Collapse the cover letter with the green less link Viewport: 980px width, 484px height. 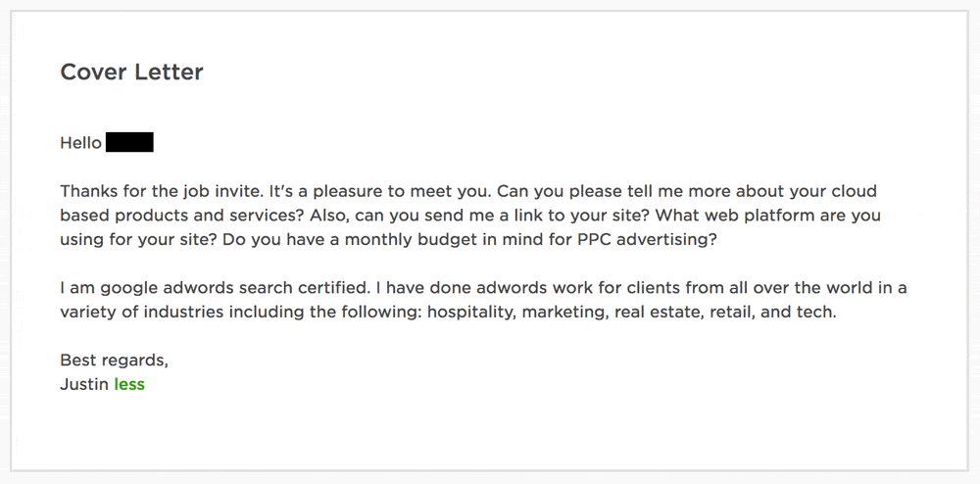(x=129, y=384)
